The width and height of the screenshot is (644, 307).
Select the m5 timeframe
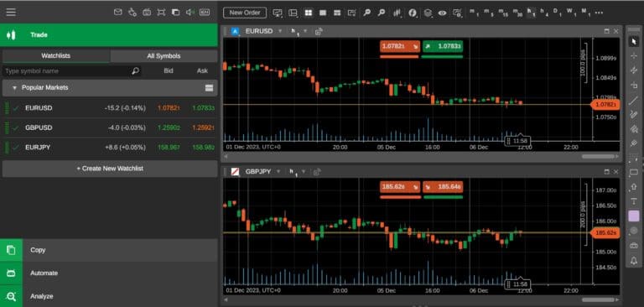point(488,13)
